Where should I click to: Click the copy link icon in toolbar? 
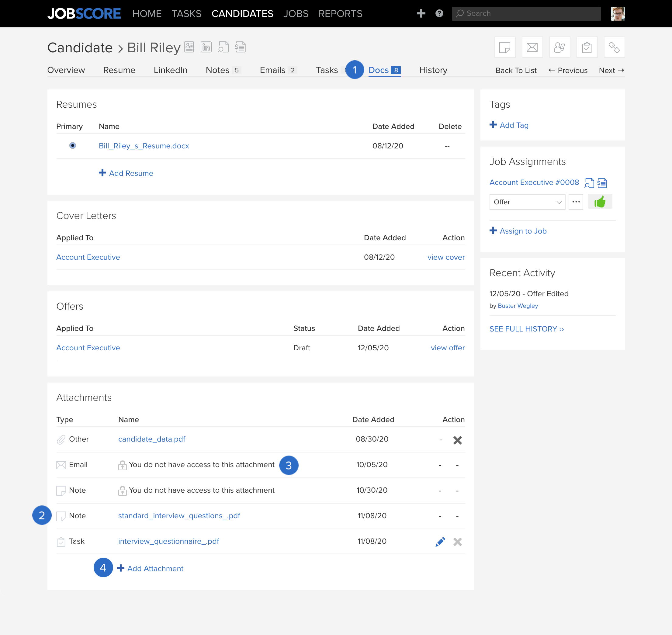coord(614,47)
